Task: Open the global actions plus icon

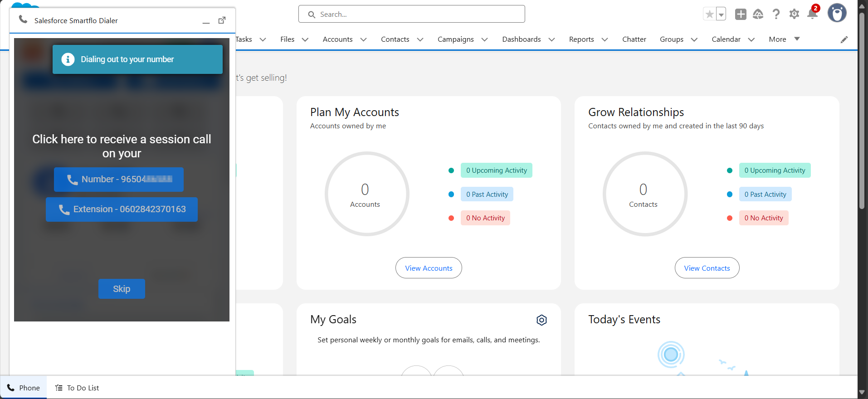Action: point(741,14)
